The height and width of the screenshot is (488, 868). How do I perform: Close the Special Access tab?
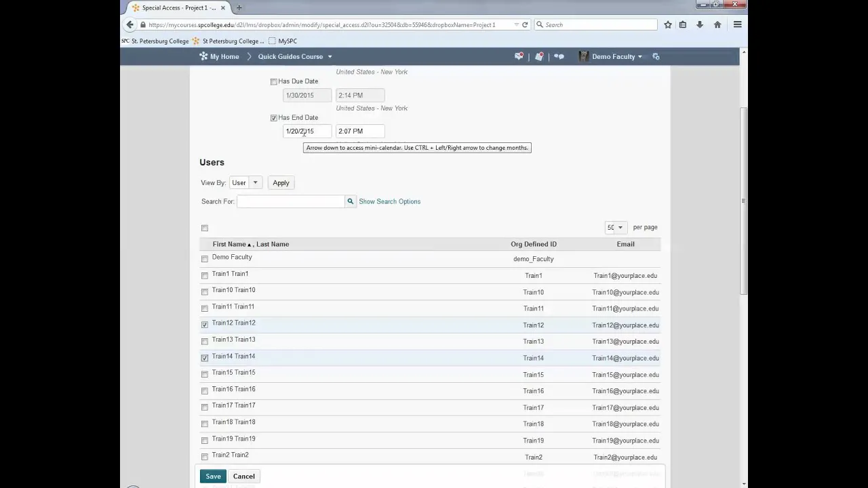(222, 7)
